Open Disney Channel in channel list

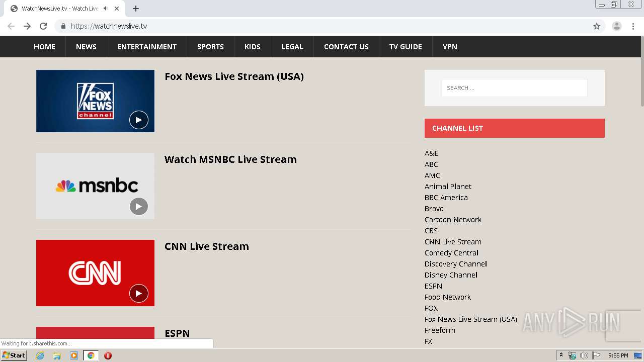coord(451,275)
